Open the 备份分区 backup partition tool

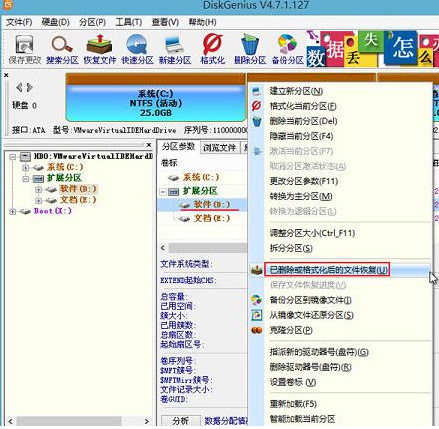pos(288,49)
